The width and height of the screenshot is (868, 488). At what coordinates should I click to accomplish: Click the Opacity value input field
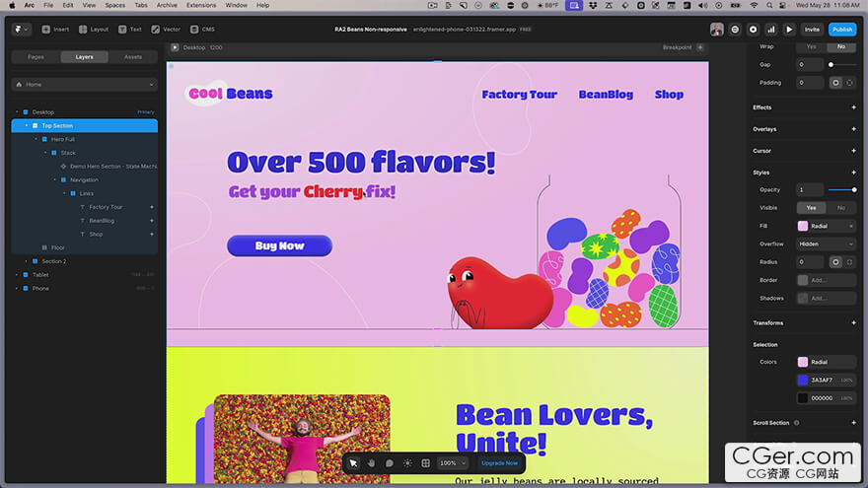[x=809, y=189]
